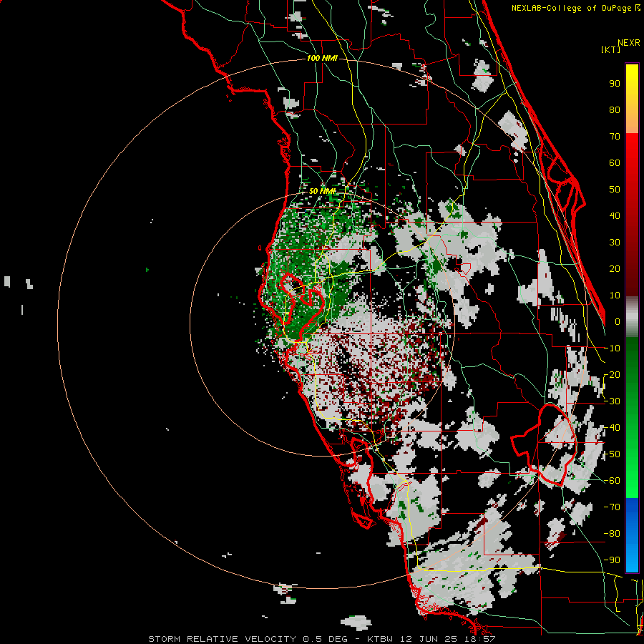
Task: Select the -50 scale value
Action: (612, 454)
